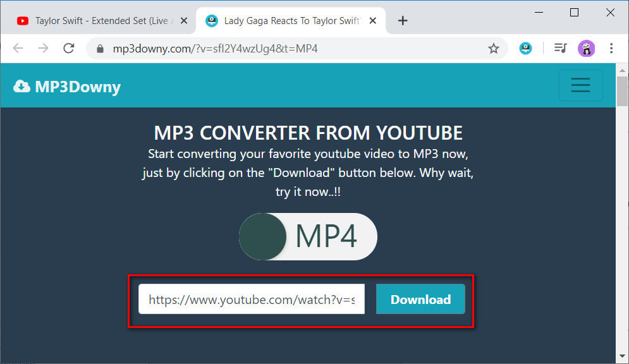Click the Download button

420,299
